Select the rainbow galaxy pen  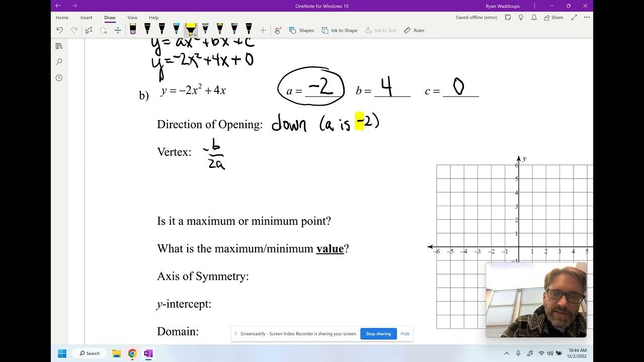(220, 29)
